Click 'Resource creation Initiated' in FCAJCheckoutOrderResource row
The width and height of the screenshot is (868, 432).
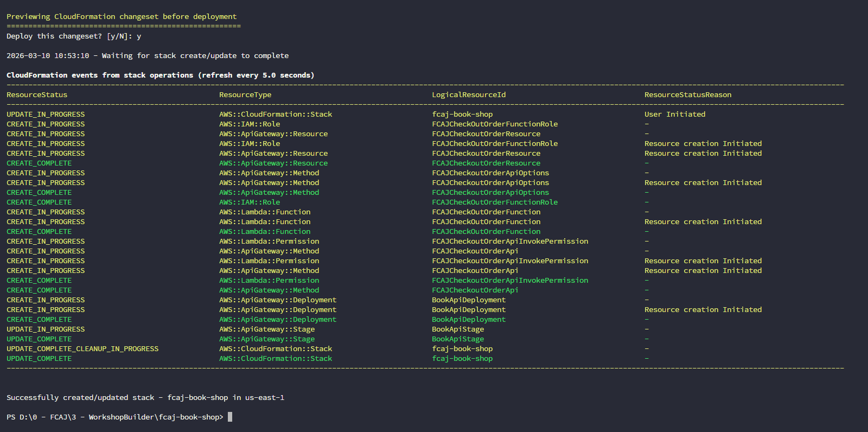tap(703, 153)
